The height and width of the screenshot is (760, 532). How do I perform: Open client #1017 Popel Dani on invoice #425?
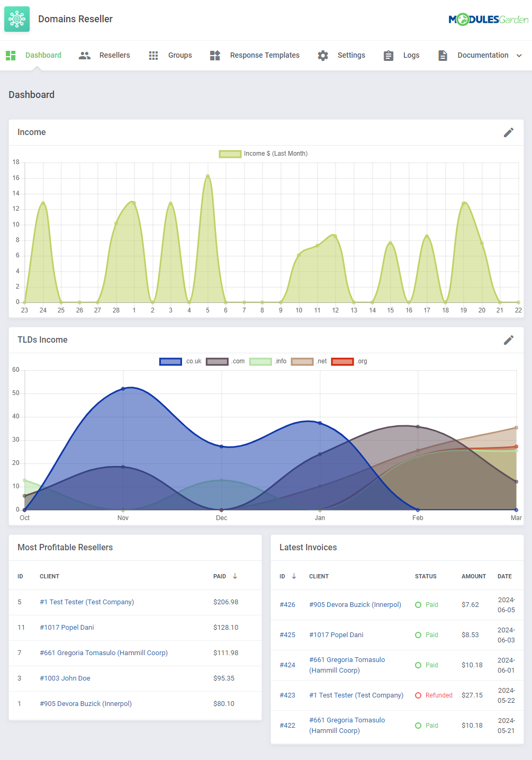(336, 635)
